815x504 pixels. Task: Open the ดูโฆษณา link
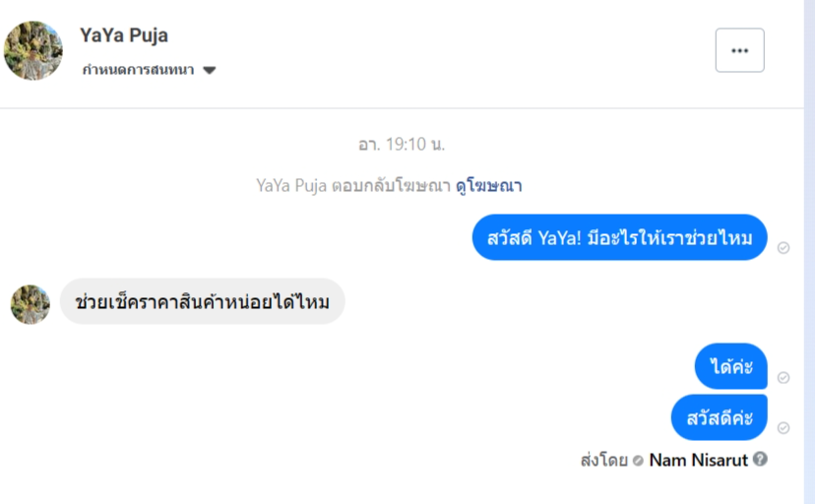point(488,185)
